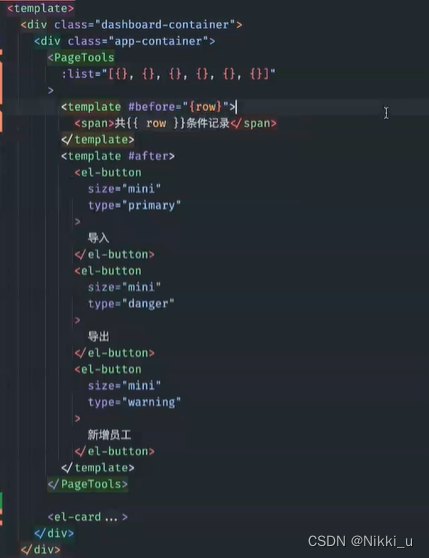Click the type="warning" attribute
This screenshot has height=558, width=429.
(134, 402)
